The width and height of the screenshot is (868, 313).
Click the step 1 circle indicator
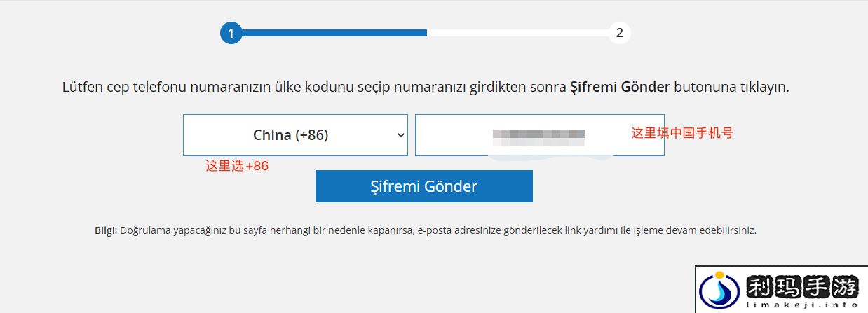point(231,33)
